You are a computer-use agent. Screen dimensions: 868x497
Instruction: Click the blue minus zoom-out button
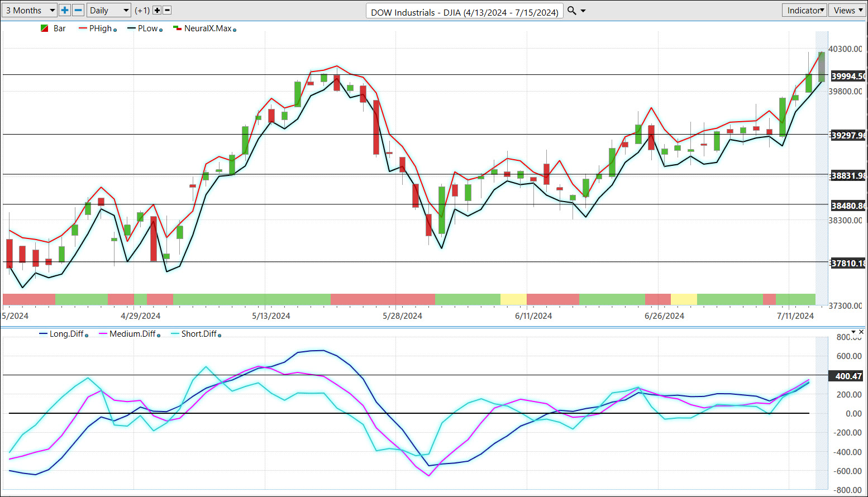[78, 10]
